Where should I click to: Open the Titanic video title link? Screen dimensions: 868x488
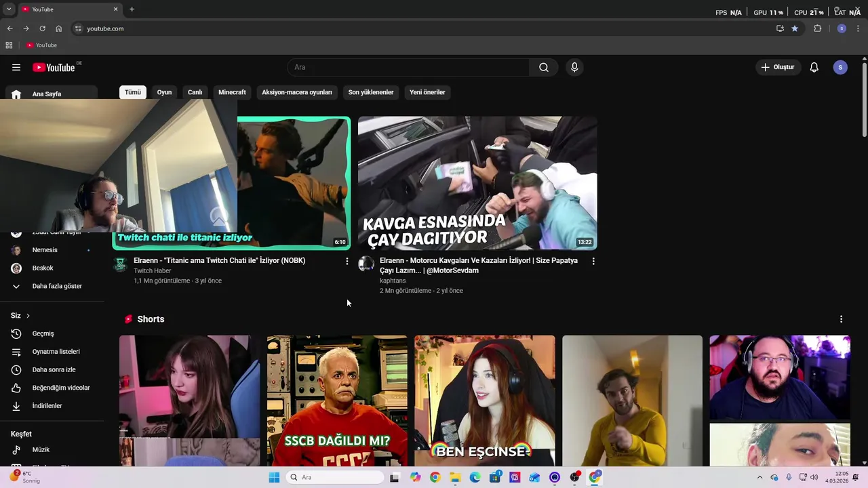click(219, 260)
